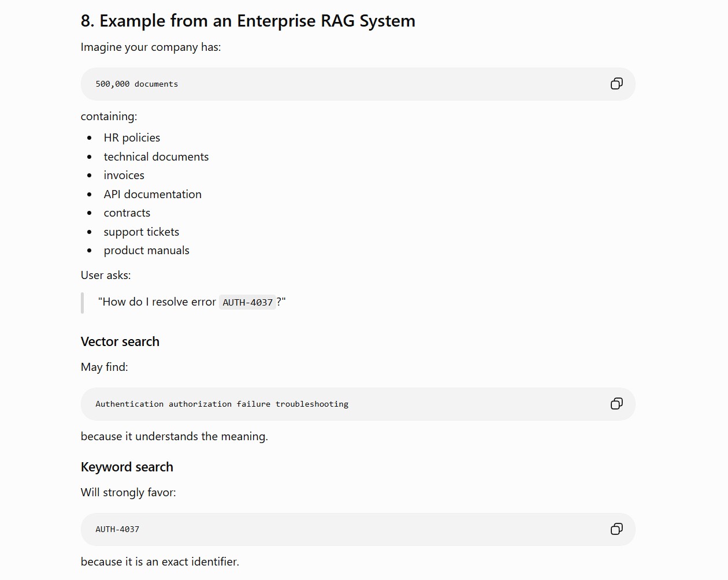
Task: Select the 'HR policies' bullet item
Action: coord(132,137)
